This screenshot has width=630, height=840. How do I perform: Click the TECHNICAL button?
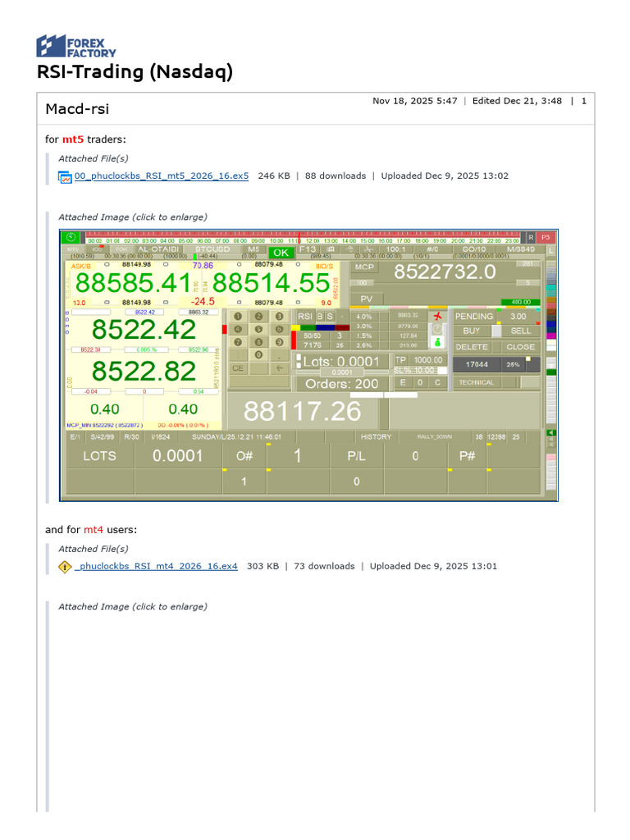(477, 382)
